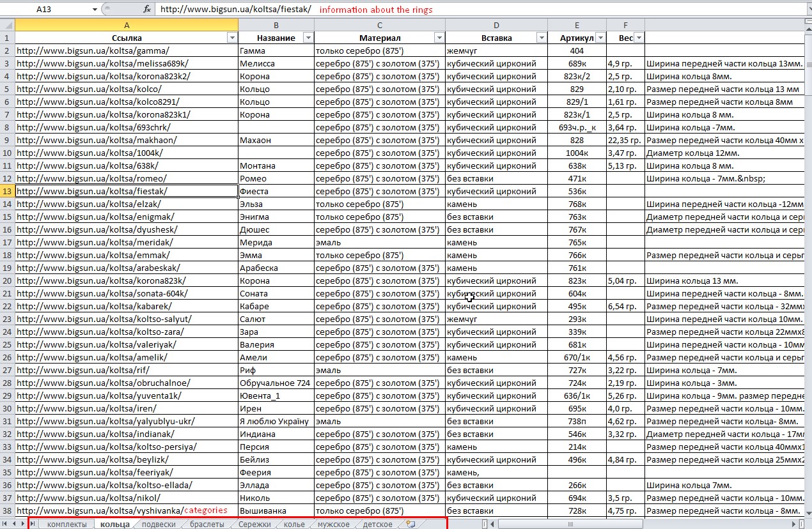The image size is (812, 529).
Task: Open the Name Box dropdown arrow
Action: 95,10
